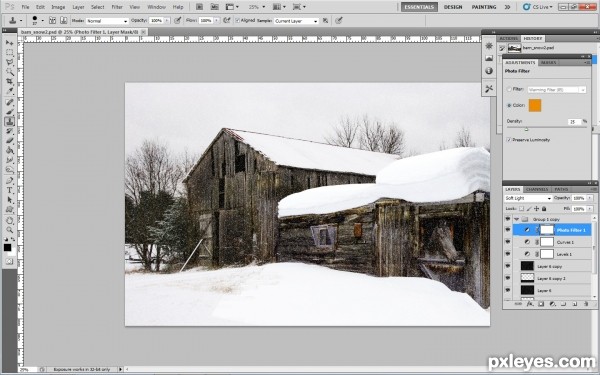Viewport: 600px width, 375px height.
Task: Open the layer Opacity slider arrow
Action: pos(590,198)
